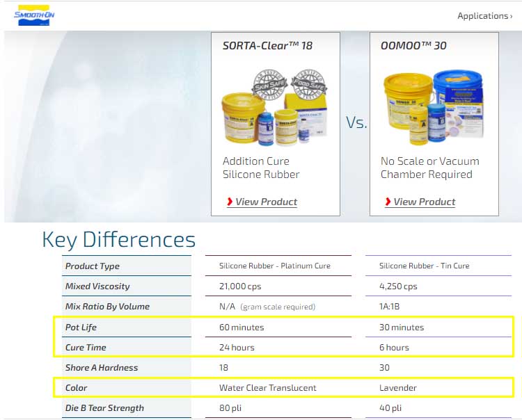
Task: Click the 'Vs.' text between products
Action: point(356,122)
